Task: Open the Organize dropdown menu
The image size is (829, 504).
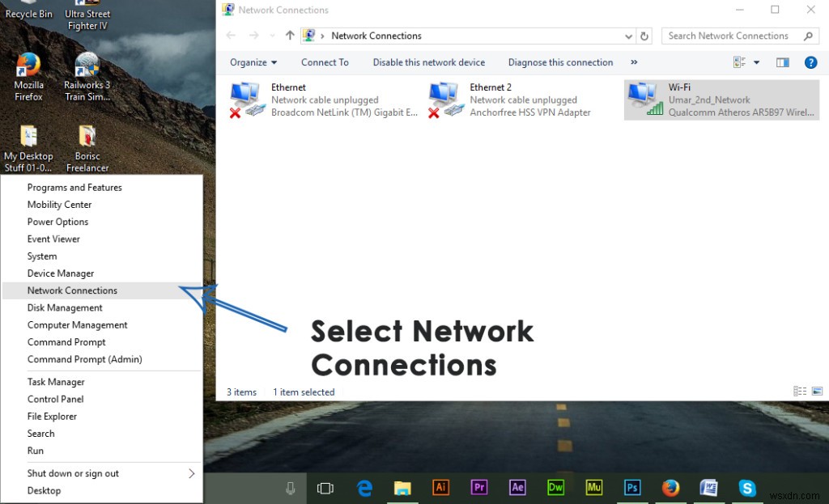Action: 253,62
